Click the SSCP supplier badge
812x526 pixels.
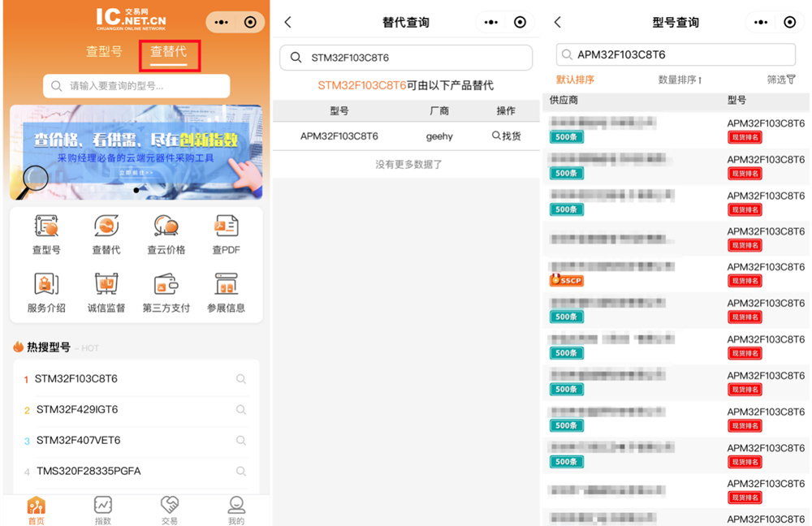[567, 280]
